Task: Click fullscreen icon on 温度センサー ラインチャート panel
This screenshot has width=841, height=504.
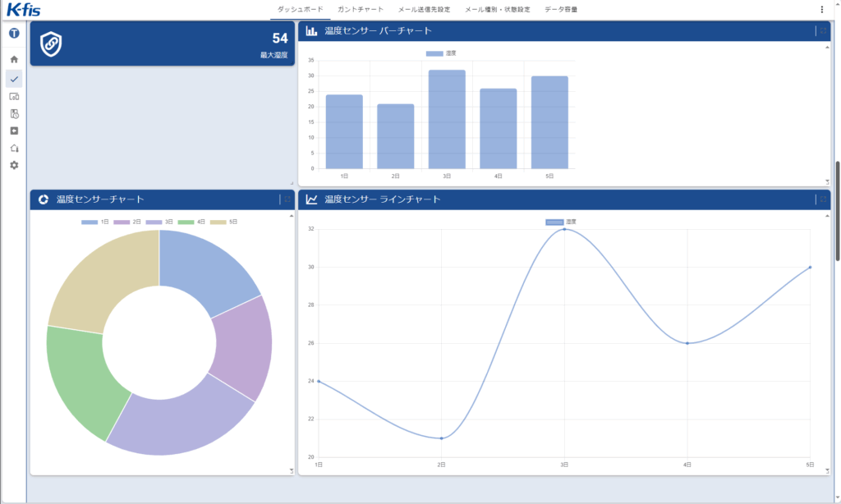Action: pos(823,199)
